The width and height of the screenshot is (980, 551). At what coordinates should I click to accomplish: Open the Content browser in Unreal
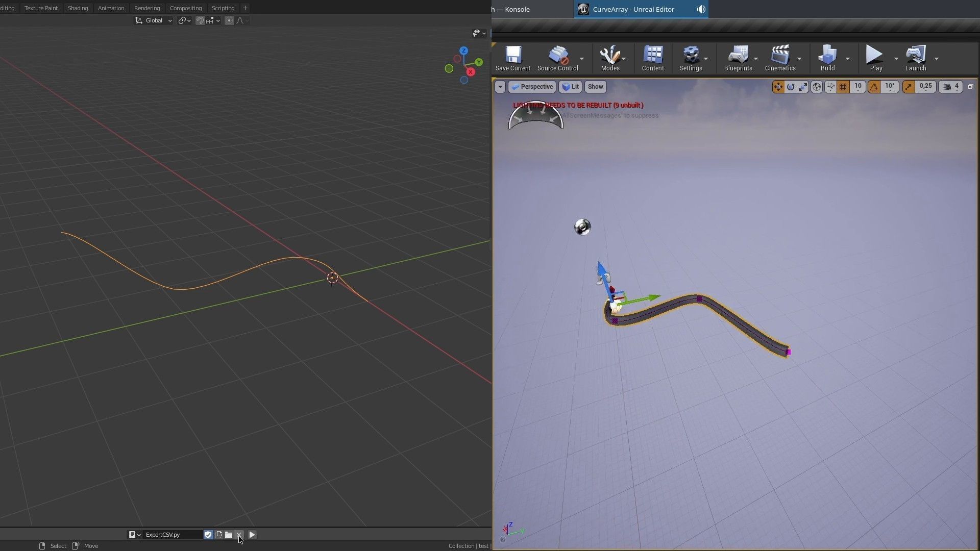pyautogui.click(x=652, y=56)
